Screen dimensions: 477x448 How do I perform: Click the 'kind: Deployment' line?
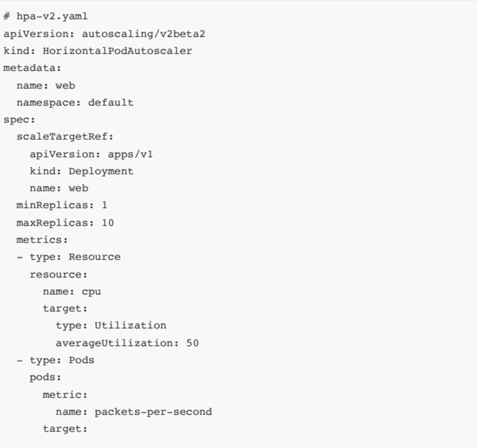(82, 171)
